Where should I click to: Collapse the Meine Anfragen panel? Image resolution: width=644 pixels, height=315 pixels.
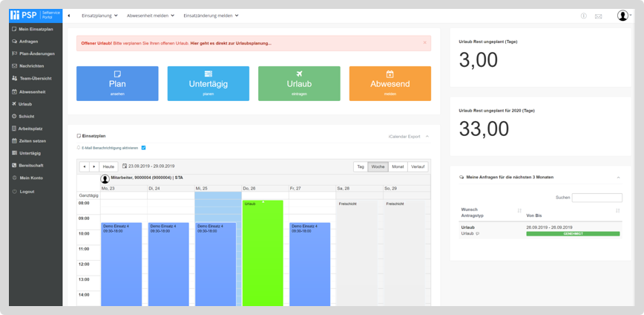[619, 177]
